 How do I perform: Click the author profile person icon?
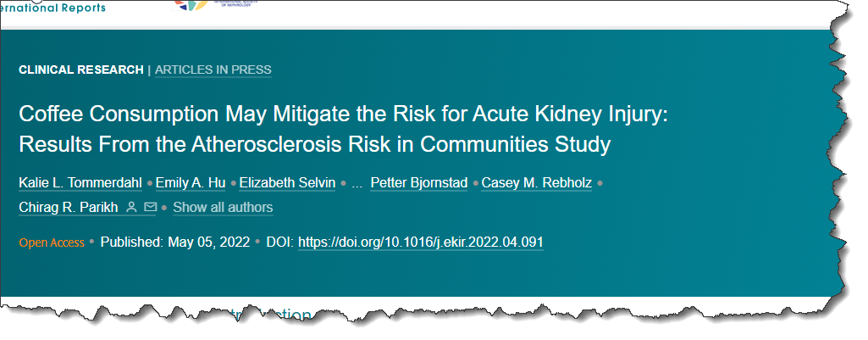pyautogui.click(x=131, y=208)
